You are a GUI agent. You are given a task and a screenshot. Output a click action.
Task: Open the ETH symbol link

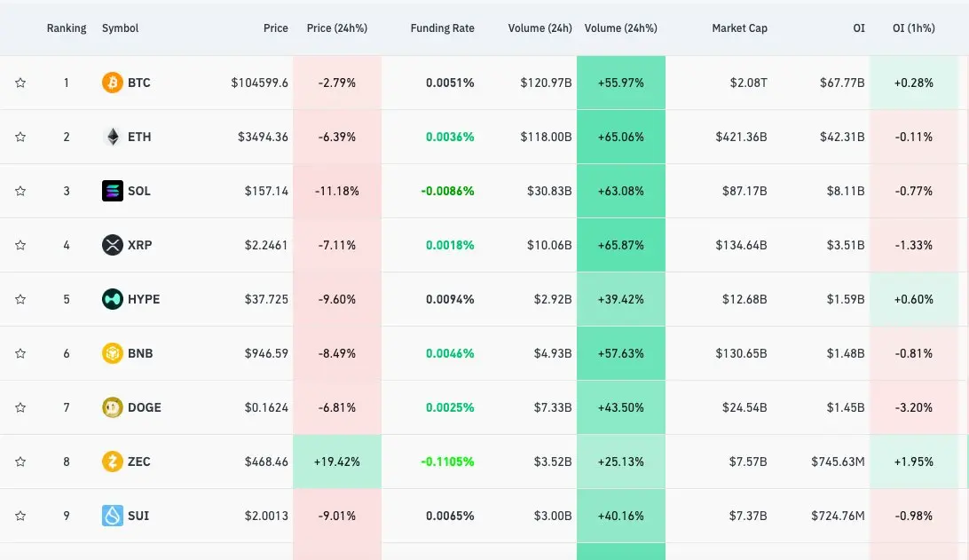[139, 137]
